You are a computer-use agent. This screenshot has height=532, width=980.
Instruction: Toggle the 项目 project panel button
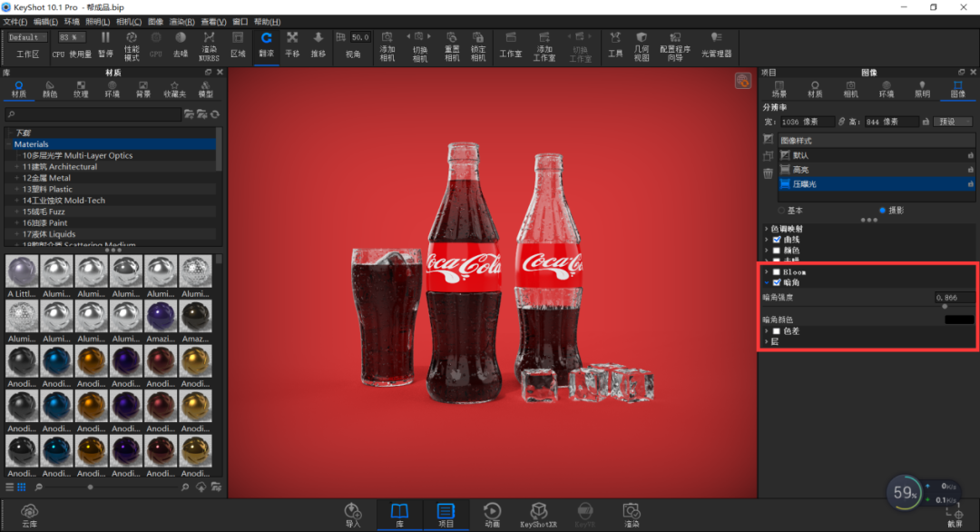coord(446,515)
